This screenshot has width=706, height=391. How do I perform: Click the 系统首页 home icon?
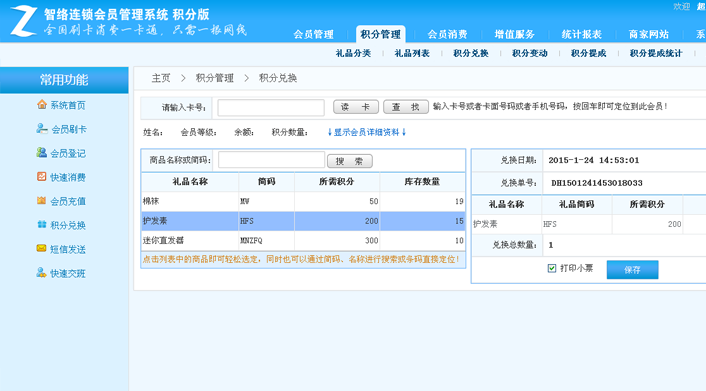click(42, 105)
